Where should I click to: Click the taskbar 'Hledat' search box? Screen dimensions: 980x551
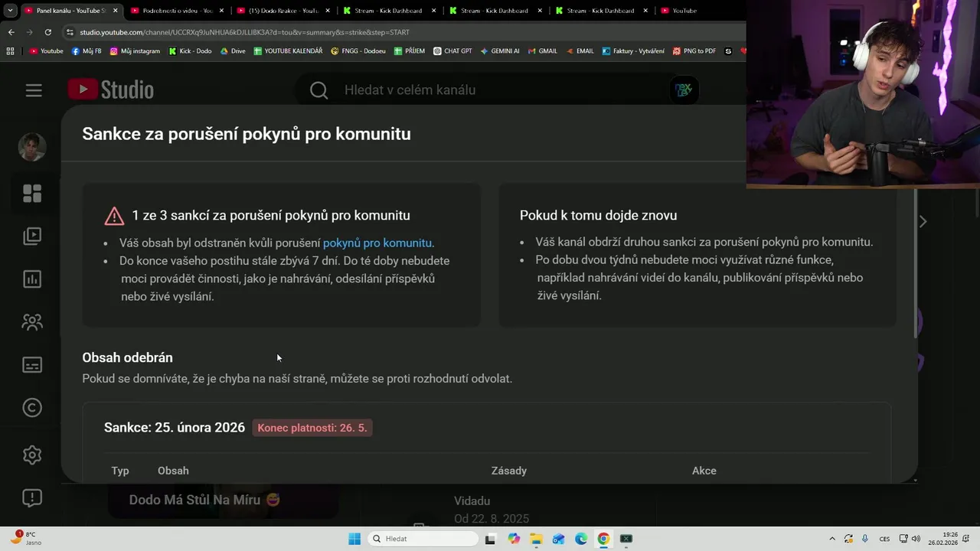coord(423,539)
